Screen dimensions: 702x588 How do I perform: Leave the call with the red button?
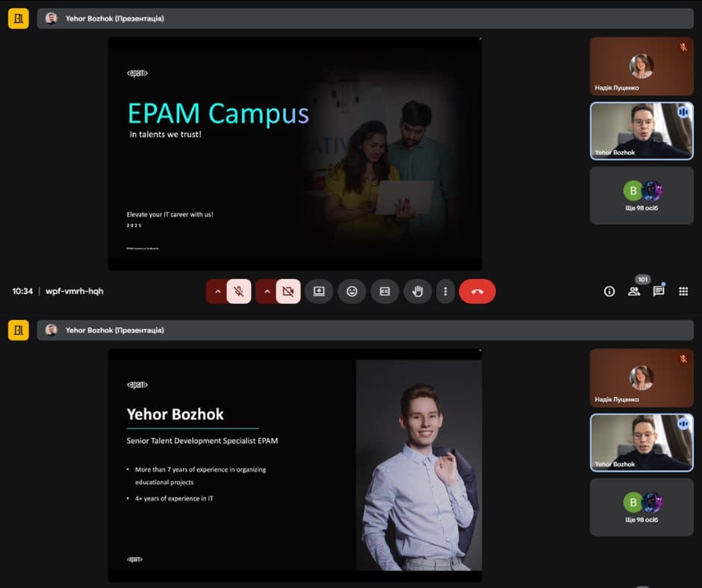(477, 291)
